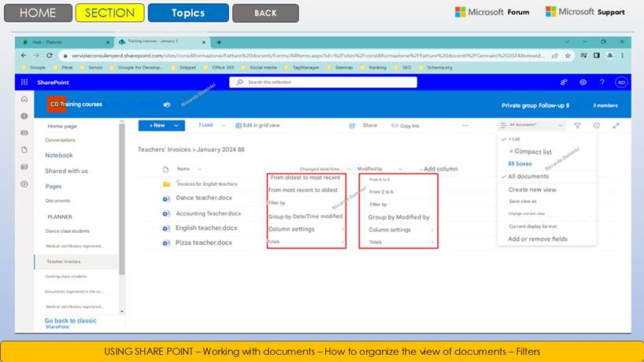This screenshot has height=362, width=644.
Task: Open the info details pane icon
Action: pos(596,125)
